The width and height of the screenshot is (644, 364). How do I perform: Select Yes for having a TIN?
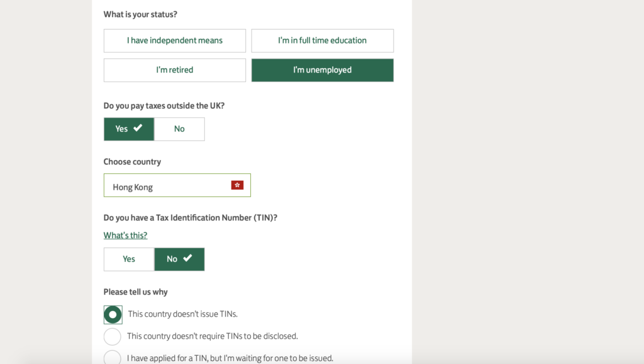[129, 259]
